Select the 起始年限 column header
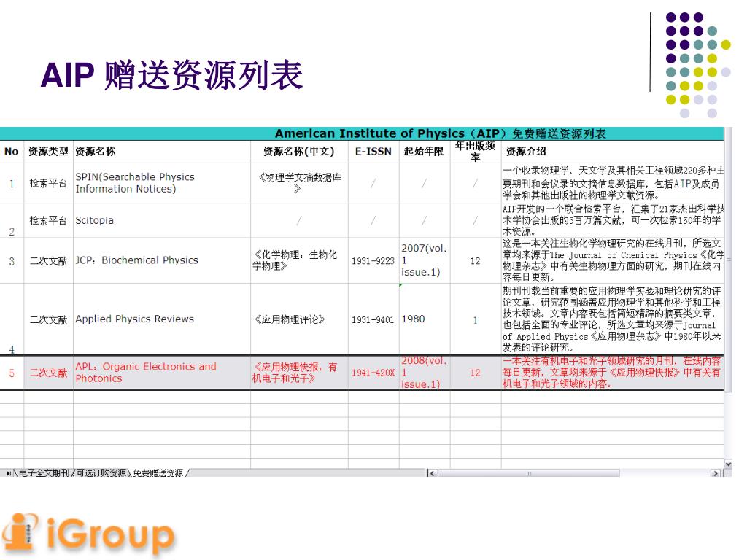The height and width of the screenshot is (560, 747). tap(424, 152)
